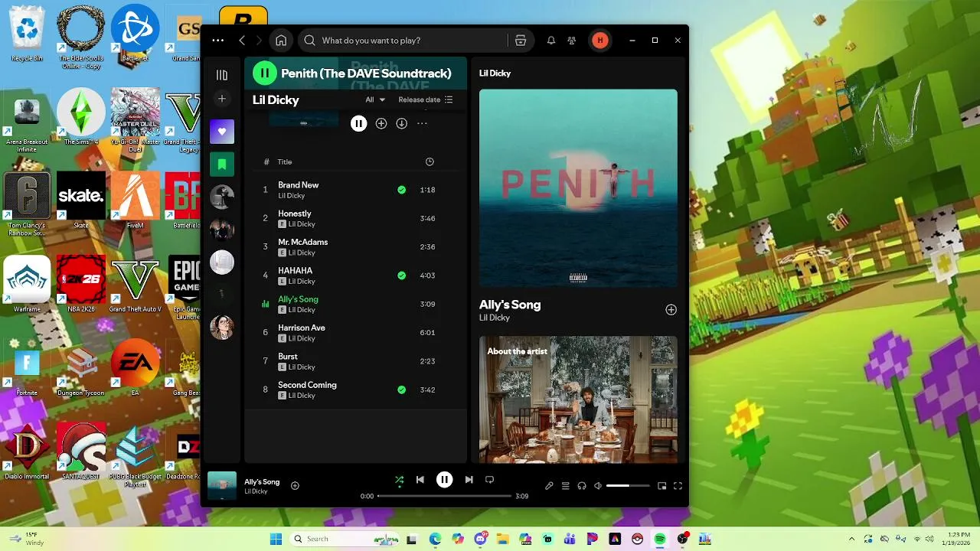The image size is (980, 551).
Task: Open the Miniplayer
Action: (x=662, y=486)
